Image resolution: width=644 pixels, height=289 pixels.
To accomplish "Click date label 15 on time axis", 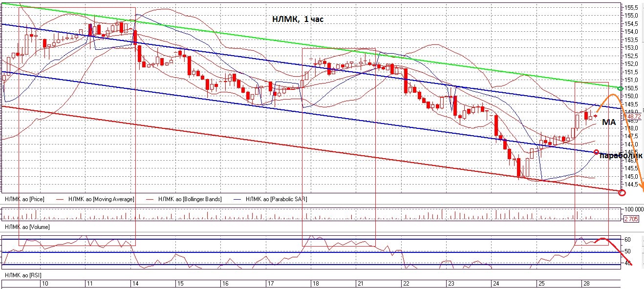I will [180, 283].
